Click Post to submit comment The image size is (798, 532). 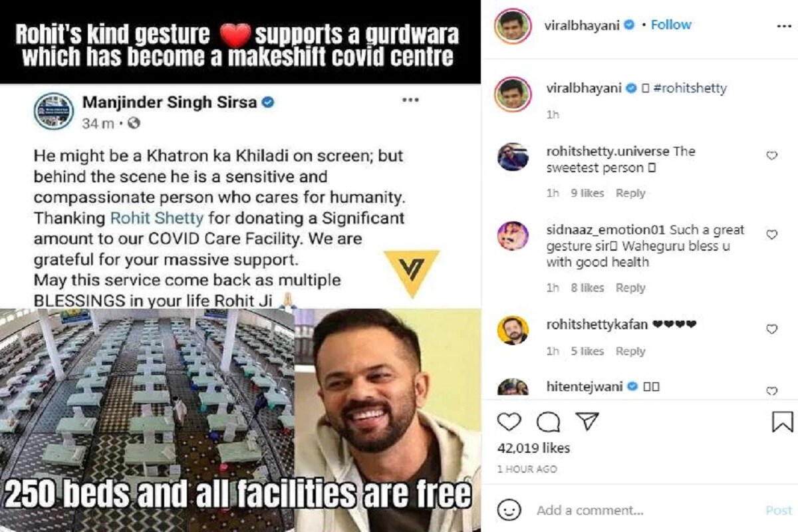(778, 510)
